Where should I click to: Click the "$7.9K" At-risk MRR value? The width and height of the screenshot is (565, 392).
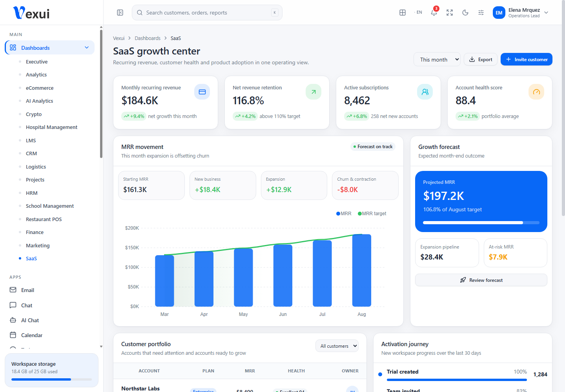pos(498,257)
